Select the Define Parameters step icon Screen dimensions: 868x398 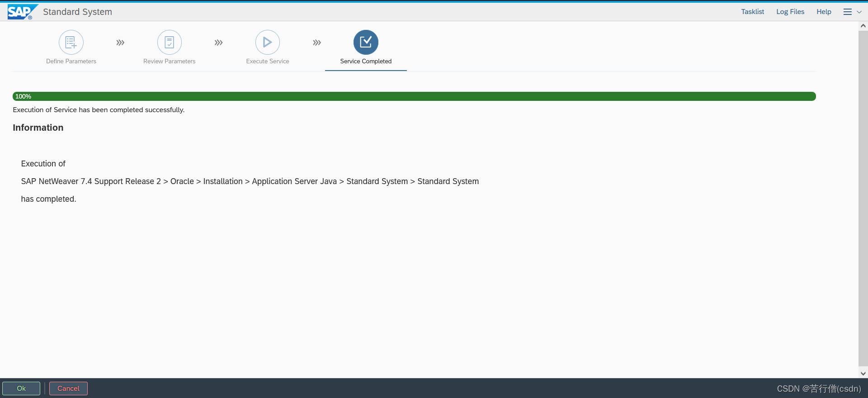coord(71,42)
